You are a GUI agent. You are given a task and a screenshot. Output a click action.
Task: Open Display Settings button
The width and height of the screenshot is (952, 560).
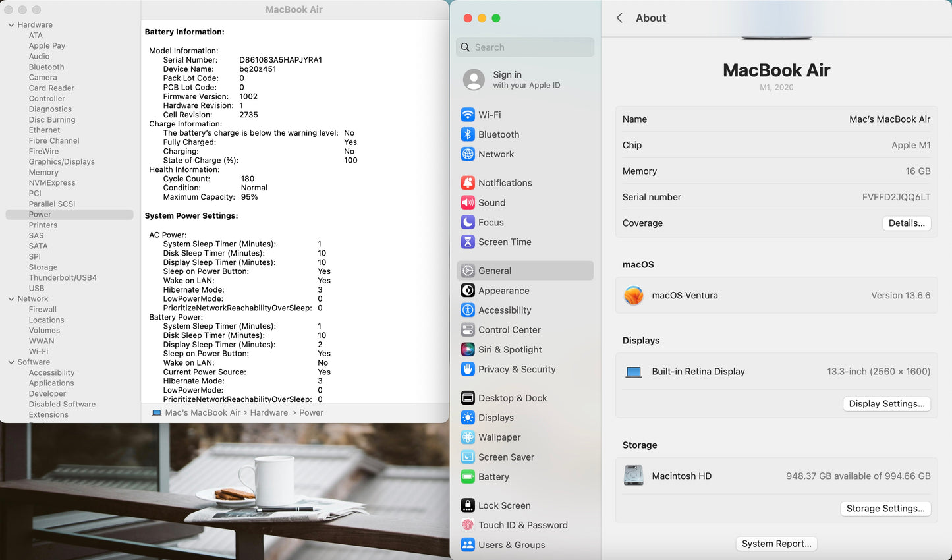886,404
